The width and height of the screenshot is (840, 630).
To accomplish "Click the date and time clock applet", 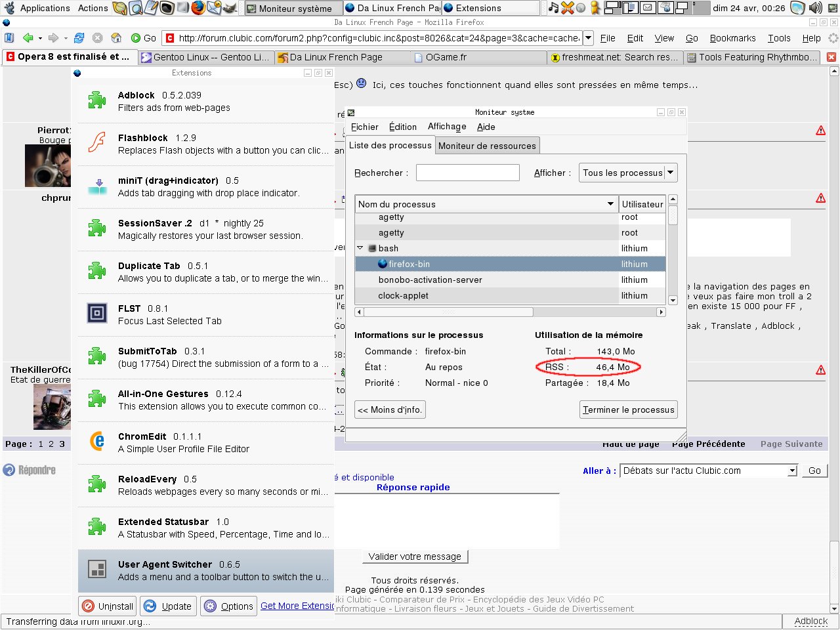I will (x=749, y=8).
